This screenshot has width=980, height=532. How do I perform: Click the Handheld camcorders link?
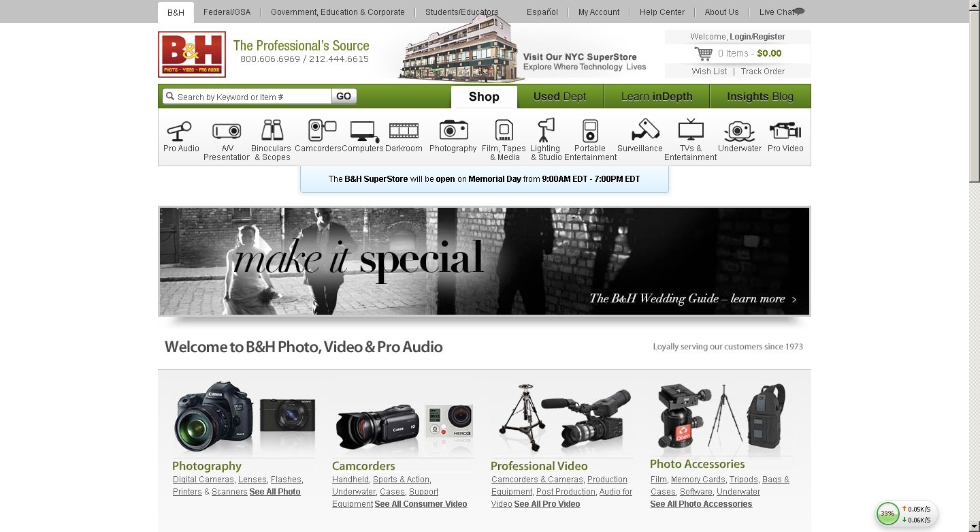pyautogui.click(x=350, y=480)
